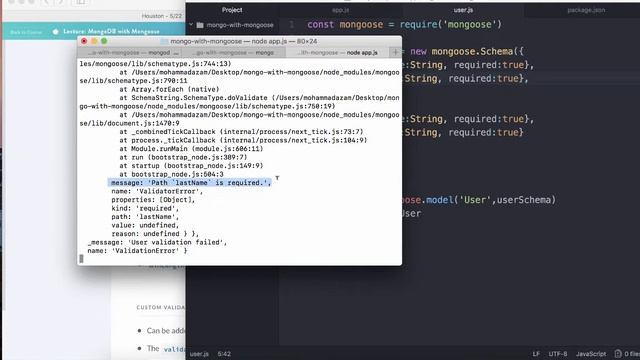Viewport: 640px width, 360px height.
Task: Click the name: 'ValidationError' line
Action: pos(137,251)
